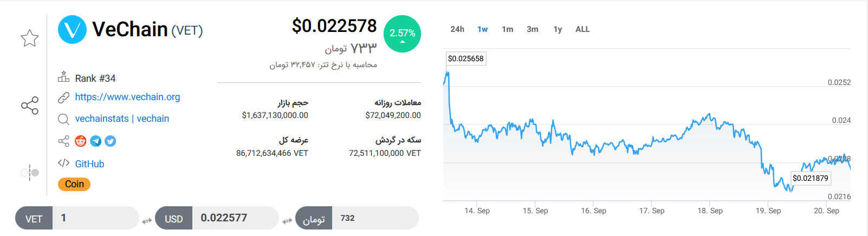
Task: Click the VET amount input field
Action: point(95,218)
